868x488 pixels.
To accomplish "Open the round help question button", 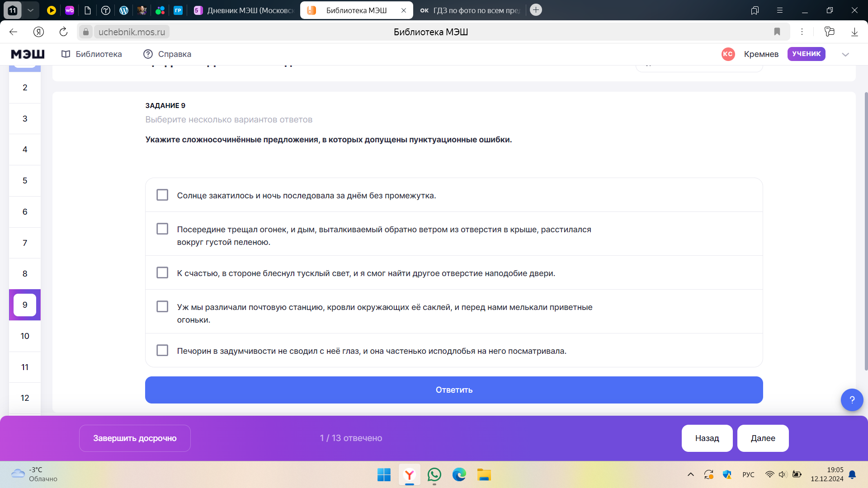I will point(852,400).
